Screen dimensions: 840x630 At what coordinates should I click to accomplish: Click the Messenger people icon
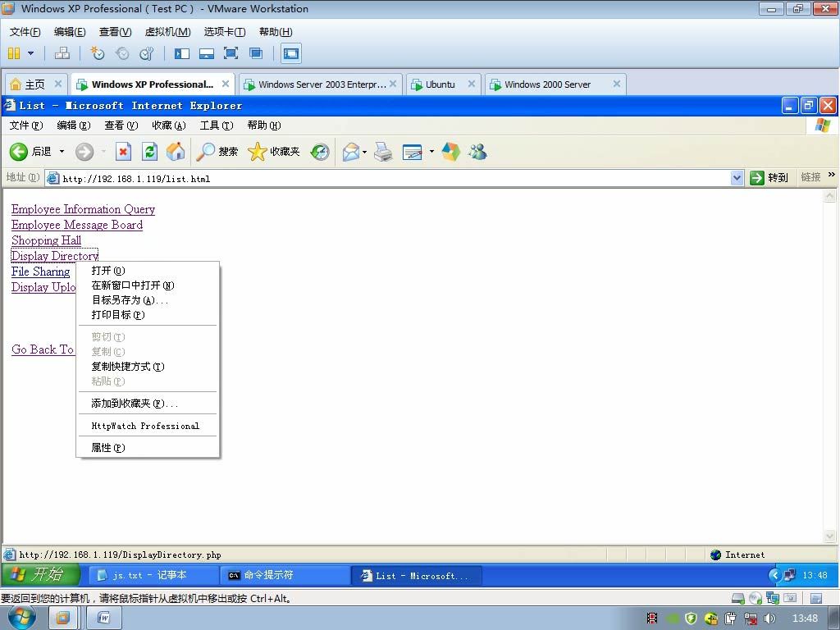[x=477, y=152]
